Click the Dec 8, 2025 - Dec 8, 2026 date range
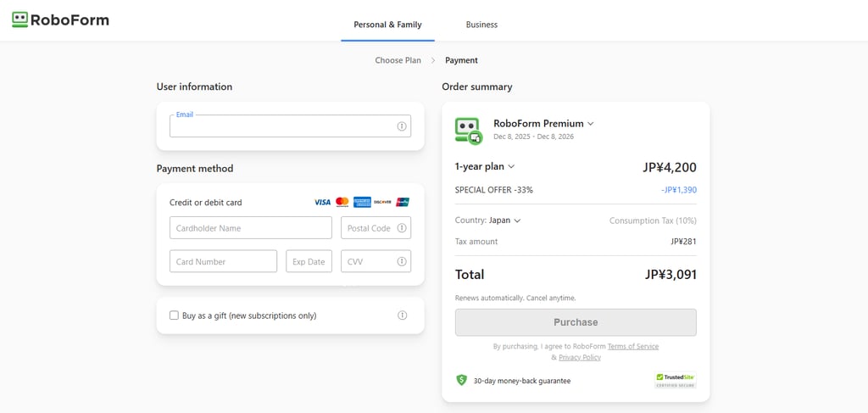868x413 pixels. click(534, 137)
